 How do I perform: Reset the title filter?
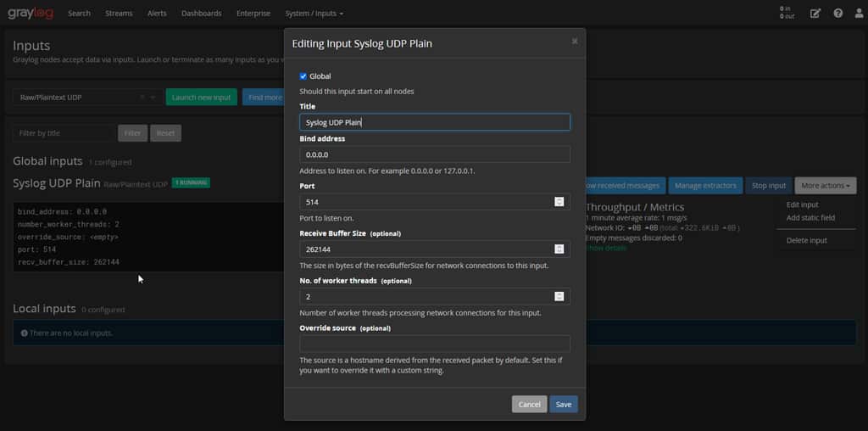pyautogui.click(x=165, y=133)
